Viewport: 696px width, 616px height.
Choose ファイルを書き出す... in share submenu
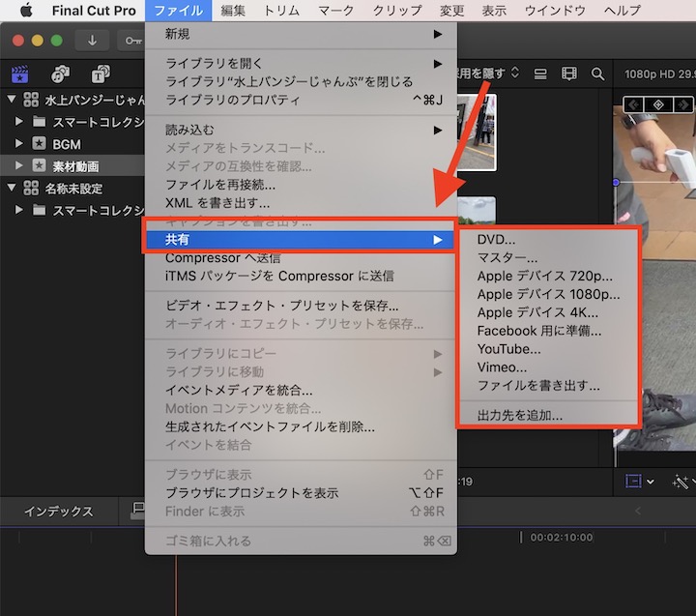(549, 386)
